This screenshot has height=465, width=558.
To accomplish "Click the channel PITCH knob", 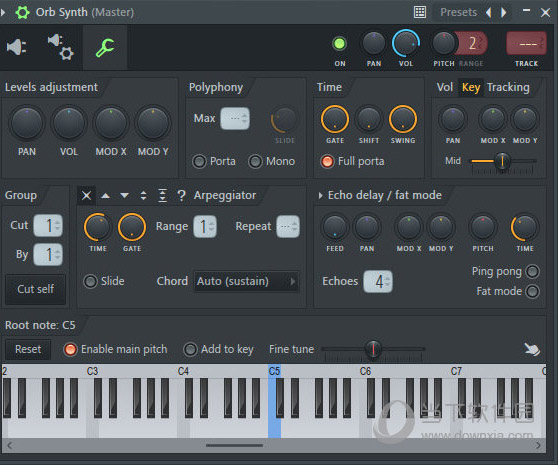I will tap(443, 44).
